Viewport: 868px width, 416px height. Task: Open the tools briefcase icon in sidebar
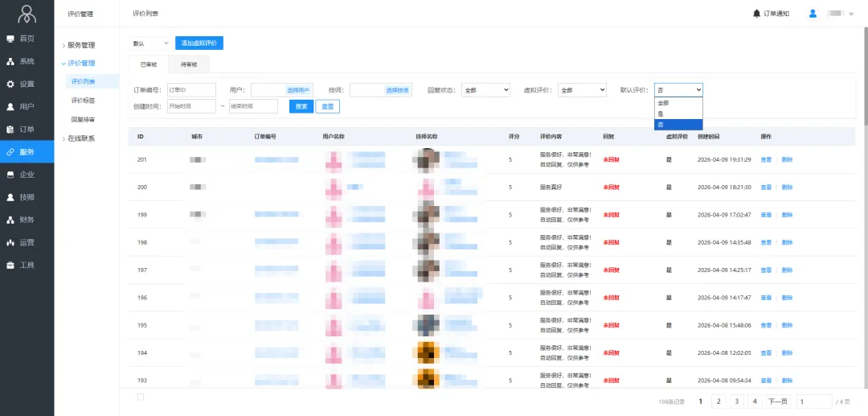(10, 265)
